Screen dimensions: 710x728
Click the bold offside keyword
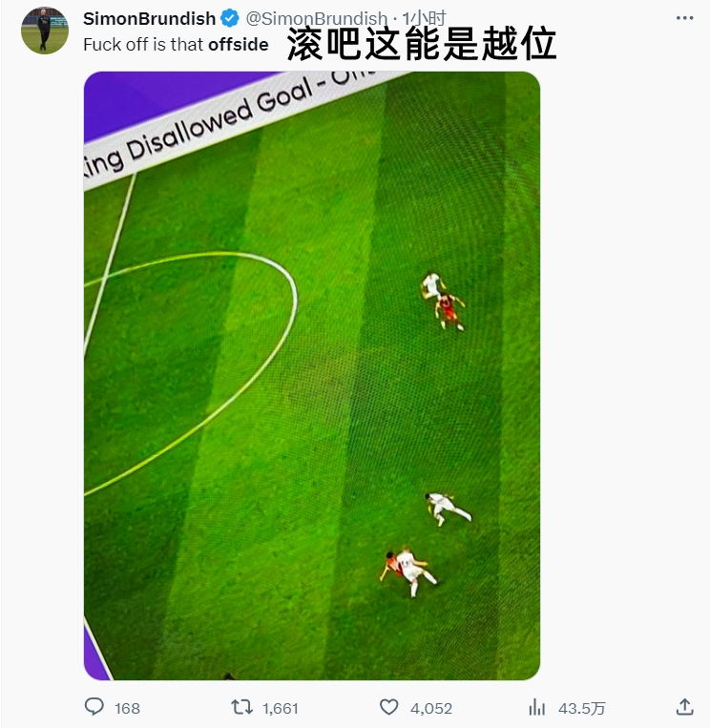239,45
